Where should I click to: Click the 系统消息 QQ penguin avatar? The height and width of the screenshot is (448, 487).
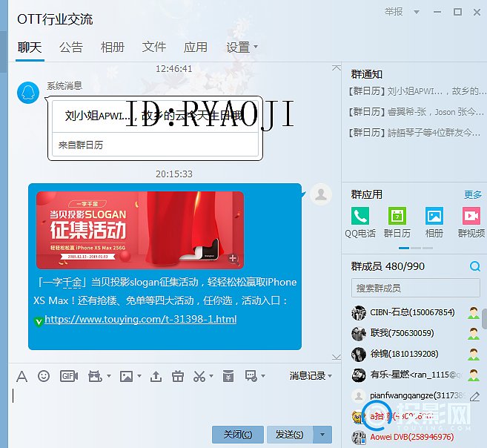tap(28, 93)
